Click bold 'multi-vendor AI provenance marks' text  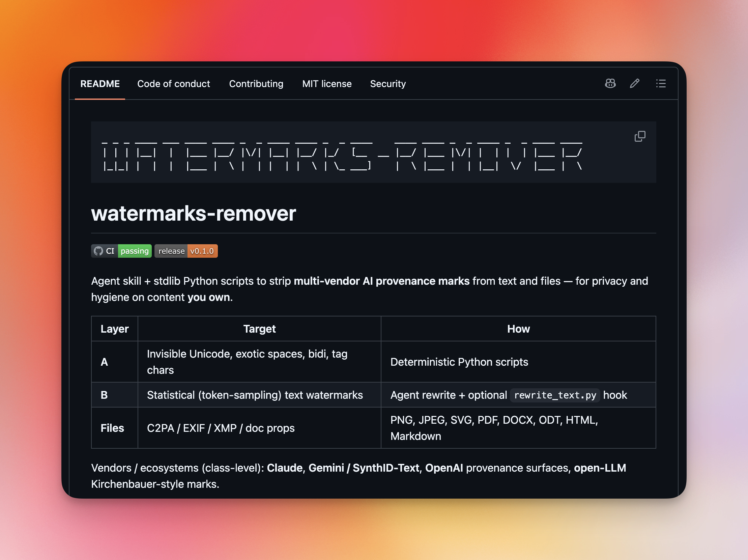[x=381, y=281]
